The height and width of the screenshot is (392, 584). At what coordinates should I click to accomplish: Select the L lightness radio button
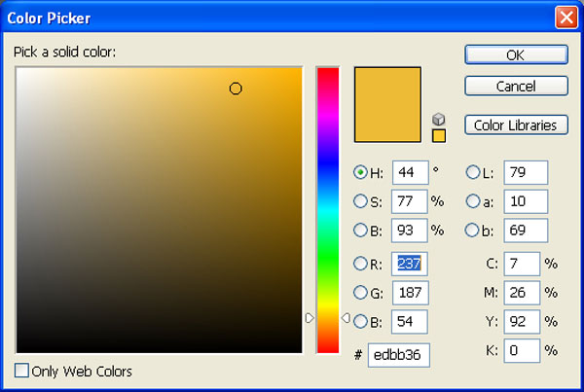pyautogui.click(x=474, y=172)
